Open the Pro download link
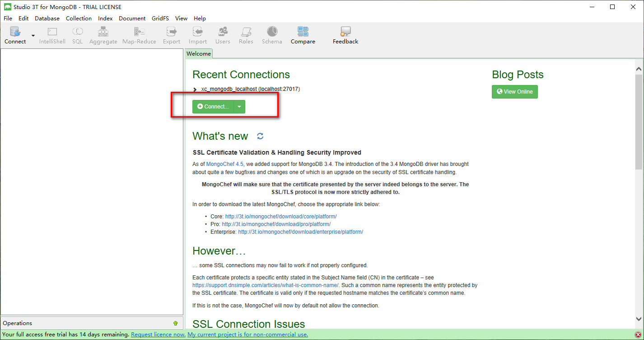 (276, 224)
